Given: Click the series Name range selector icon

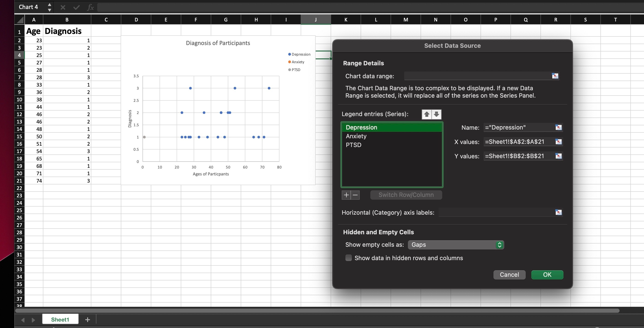Looking at the screenshot, I should pos(558,127).
